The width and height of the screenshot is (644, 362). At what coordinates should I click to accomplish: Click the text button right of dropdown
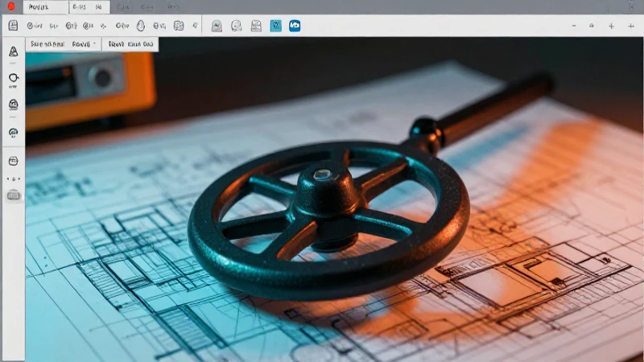[130, 44]
